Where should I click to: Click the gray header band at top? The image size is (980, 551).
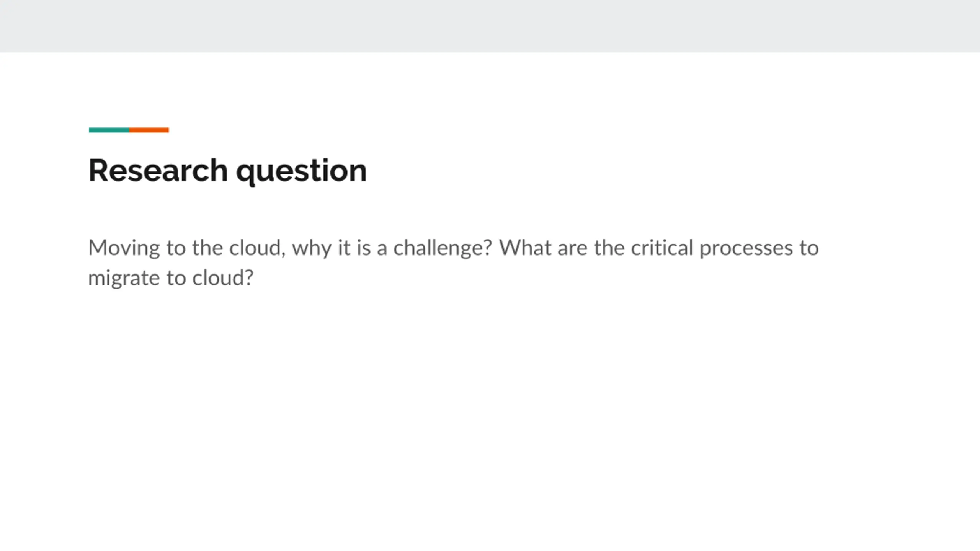click(490, 26)
